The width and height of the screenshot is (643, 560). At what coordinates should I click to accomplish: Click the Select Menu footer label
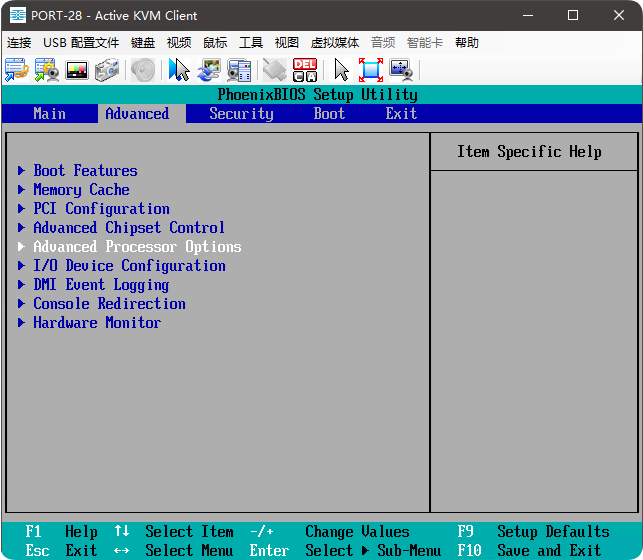pos(189,551)
